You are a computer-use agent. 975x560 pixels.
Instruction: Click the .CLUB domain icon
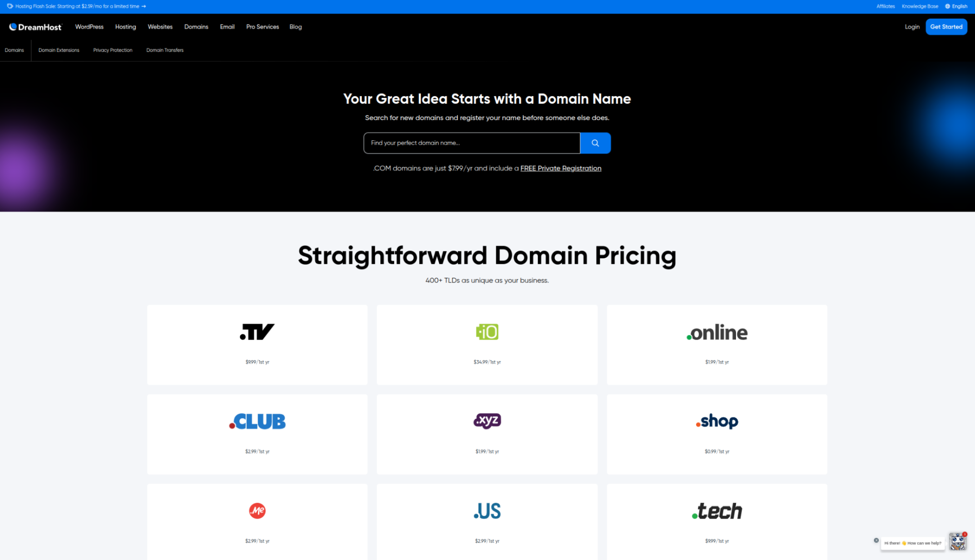tap(257, 421)
